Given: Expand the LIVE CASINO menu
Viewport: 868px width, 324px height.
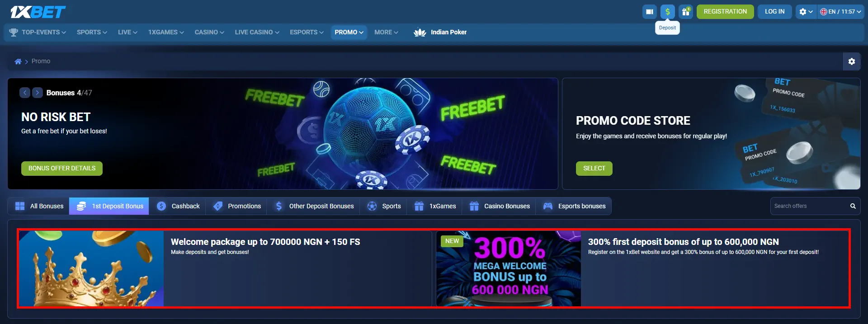Looking at the screenshot, I should [257, 32].
